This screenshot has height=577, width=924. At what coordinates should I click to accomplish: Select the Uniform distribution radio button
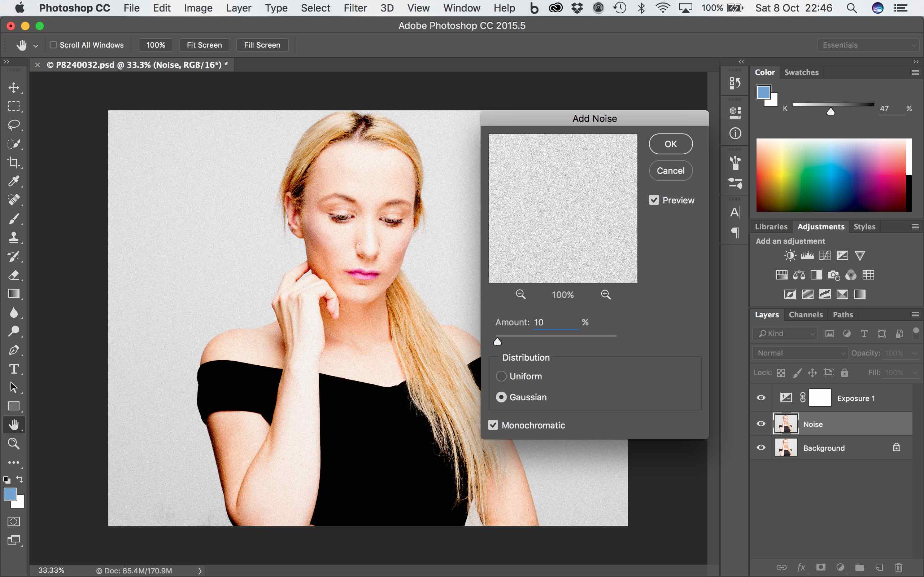(501, 376)
